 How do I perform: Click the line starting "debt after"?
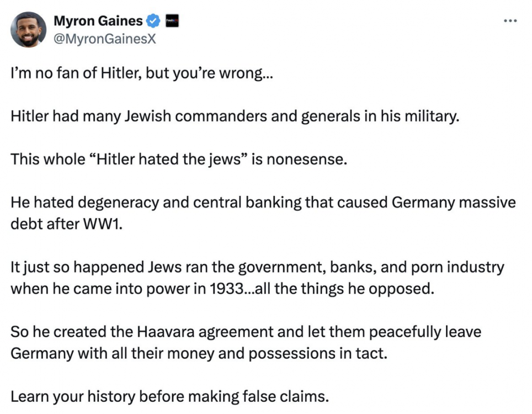click(x=65, y=225)
